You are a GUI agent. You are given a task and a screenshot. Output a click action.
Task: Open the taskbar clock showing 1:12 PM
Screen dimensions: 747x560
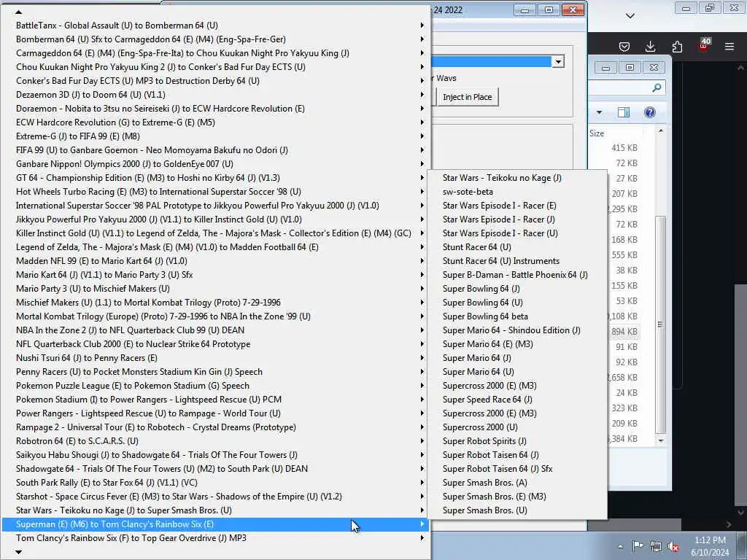[710, 546]
